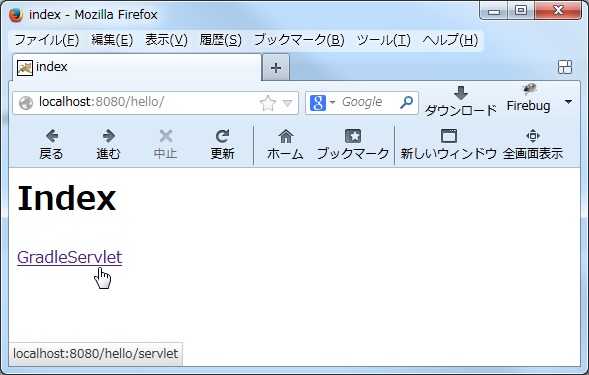
Task: Click the localhost:8080/hello/servlet status text
Action: [x=95, y=354]
